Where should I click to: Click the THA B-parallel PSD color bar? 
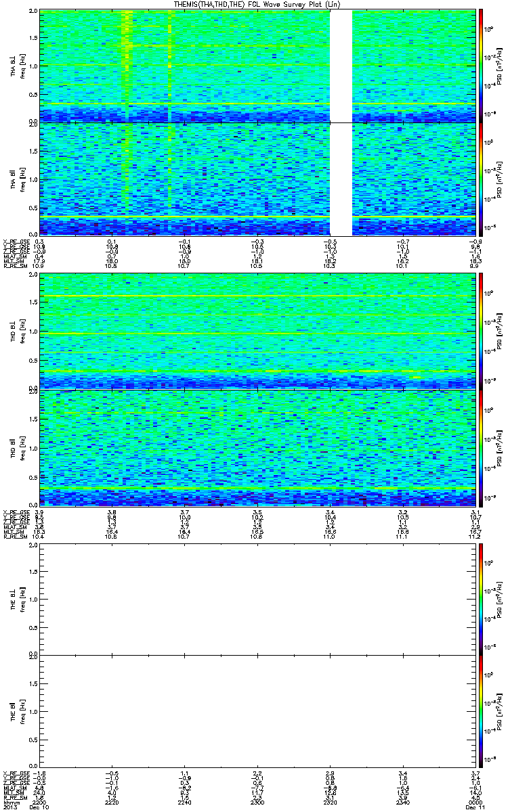click(x=481, y=179)
